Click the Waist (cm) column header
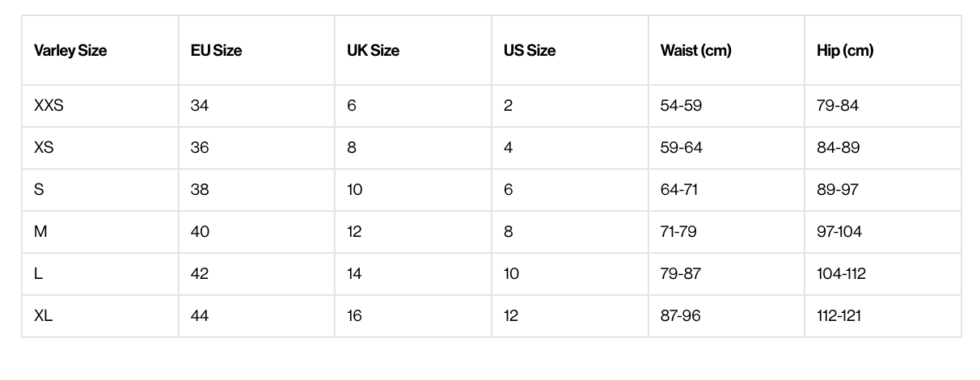The height and width of the screenshot is (380, 980). click(x=695, y=50)
